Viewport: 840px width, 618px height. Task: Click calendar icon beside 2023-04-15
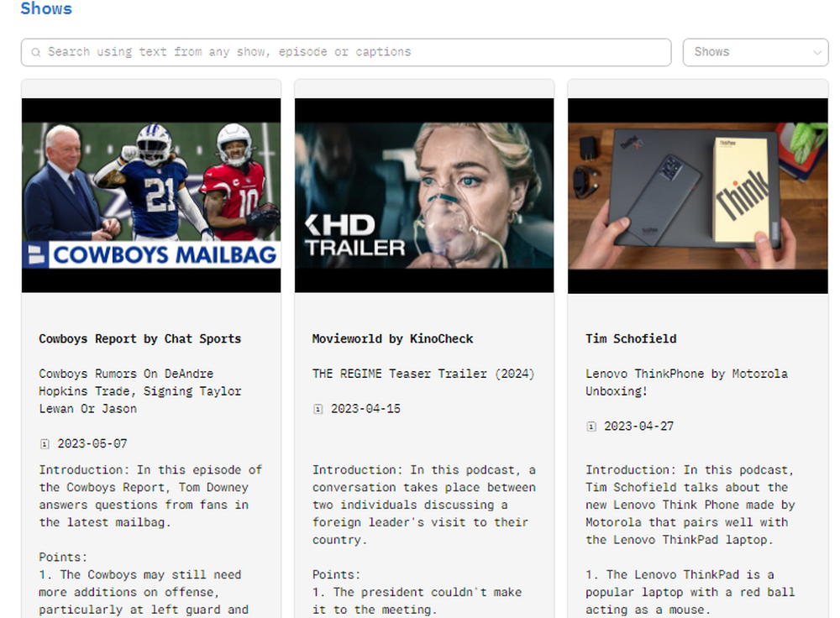pyautogui.click(x=318, y=409)
